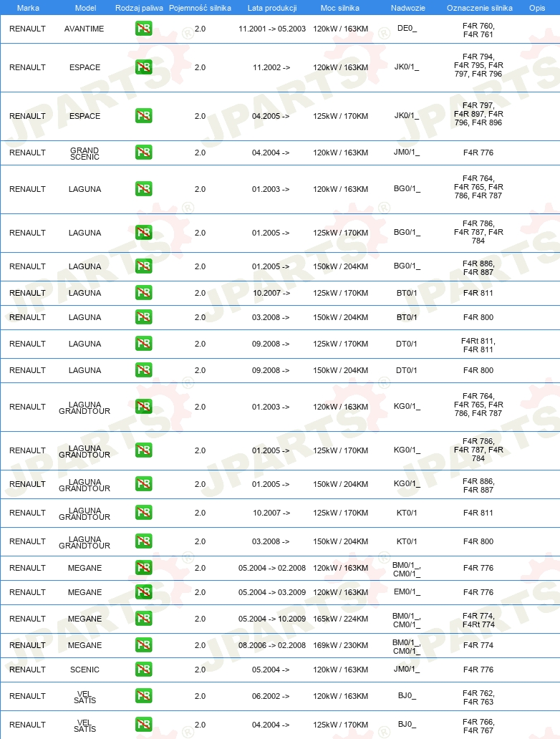Click the Nadwozie column header

[x=407, y=8]
